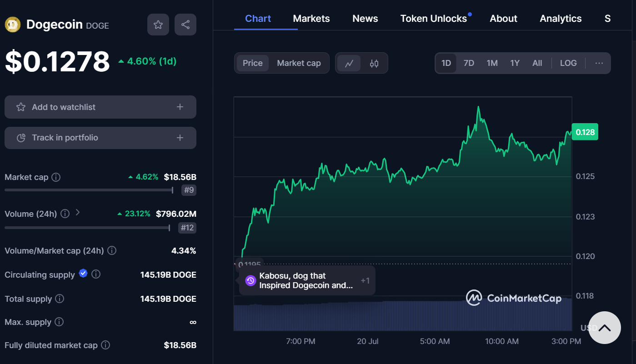Viewport: 636px width, 364px height.
Task: Click the Dogecoin coin logo icon
Action: (x=13, y=25)
